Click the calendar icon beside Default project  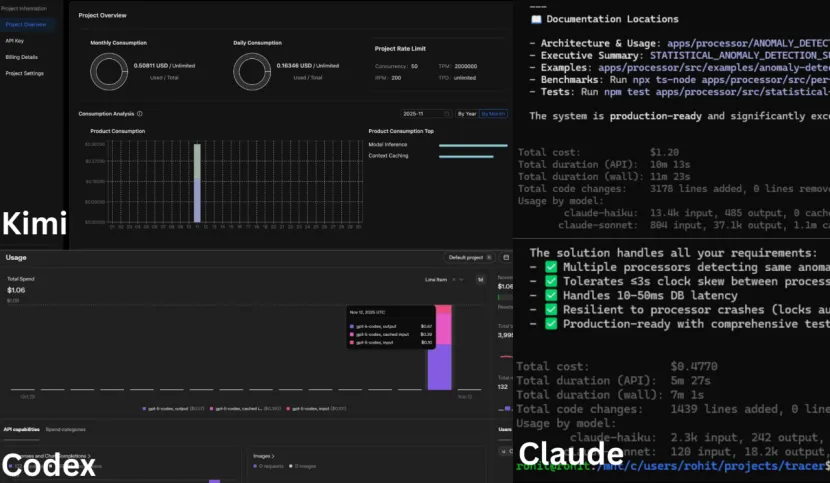(x=506, y=257)
